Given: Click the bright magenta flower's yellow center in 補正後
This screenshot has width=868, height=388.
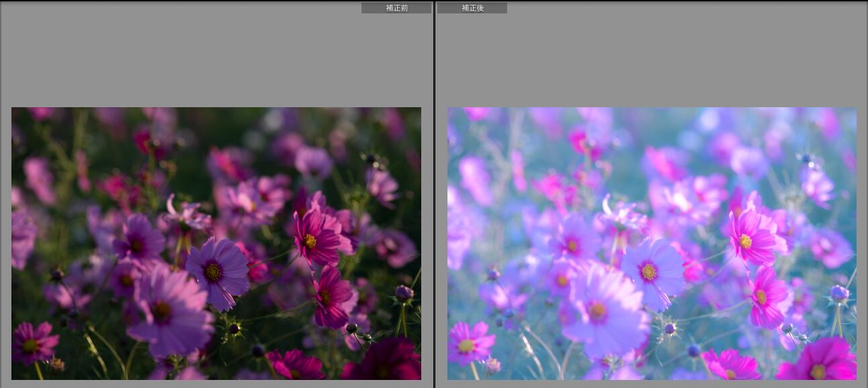Looking at the screenshot, I should pos(745,241).
